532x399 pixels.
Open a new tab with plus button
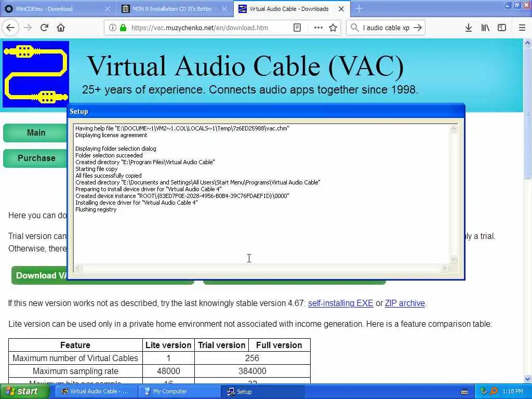point(359,9)
